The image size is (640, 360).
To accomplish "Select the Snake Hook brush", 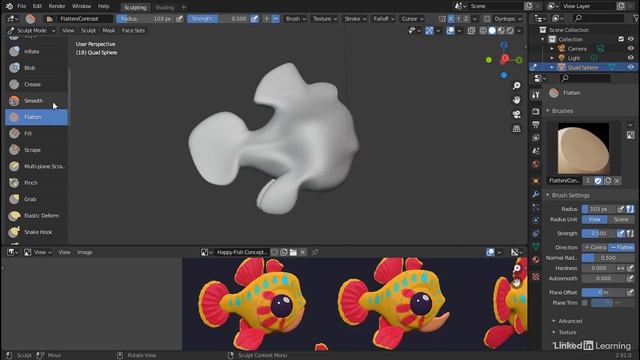I will coord(36,232).
